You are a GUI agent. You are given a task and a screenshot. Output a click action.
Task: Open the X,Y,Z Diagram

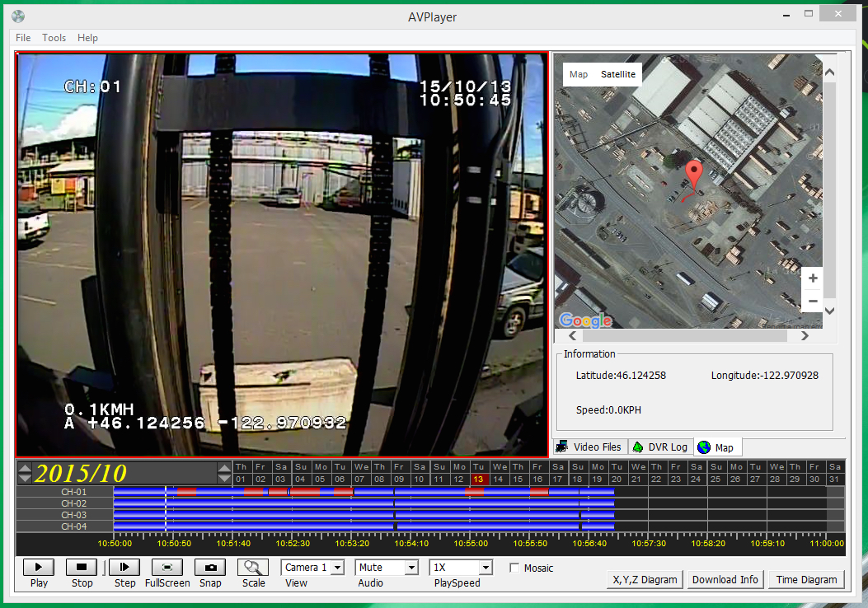(x=645, y=579)
